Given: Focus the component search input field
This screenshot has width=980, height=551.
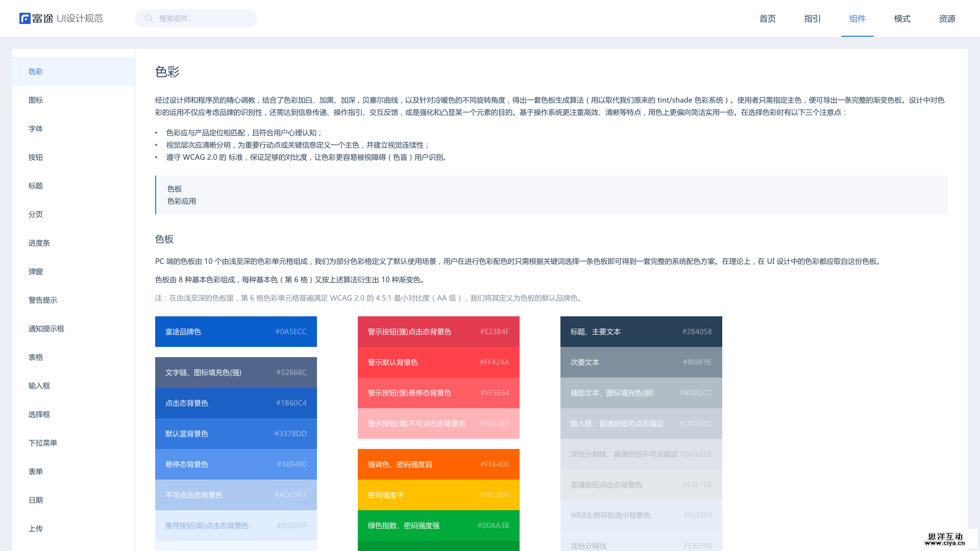Looking at the screenshot, I should tap(204, 18).
